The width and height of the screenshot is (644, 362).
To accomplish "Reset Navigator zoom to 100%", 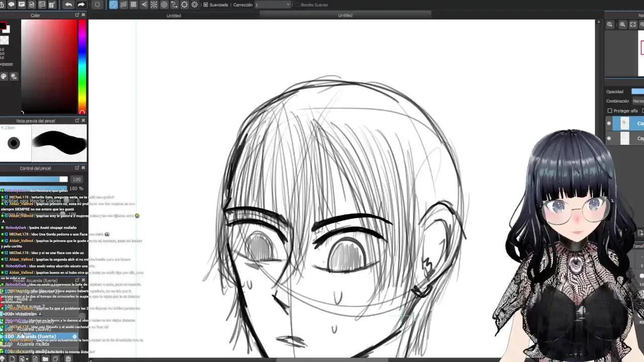I will click(x=610, y=24).
